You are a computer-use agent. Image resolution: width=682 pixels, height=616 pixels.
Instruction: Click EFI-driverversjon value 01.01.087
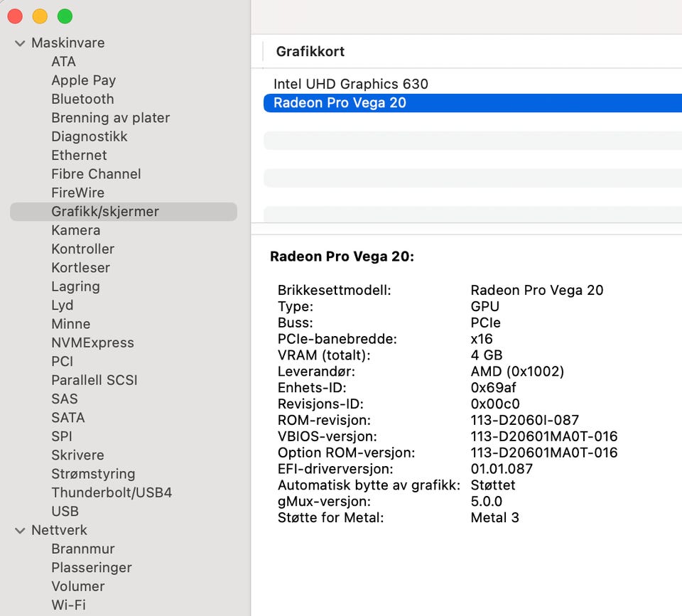tap(502, 469)
